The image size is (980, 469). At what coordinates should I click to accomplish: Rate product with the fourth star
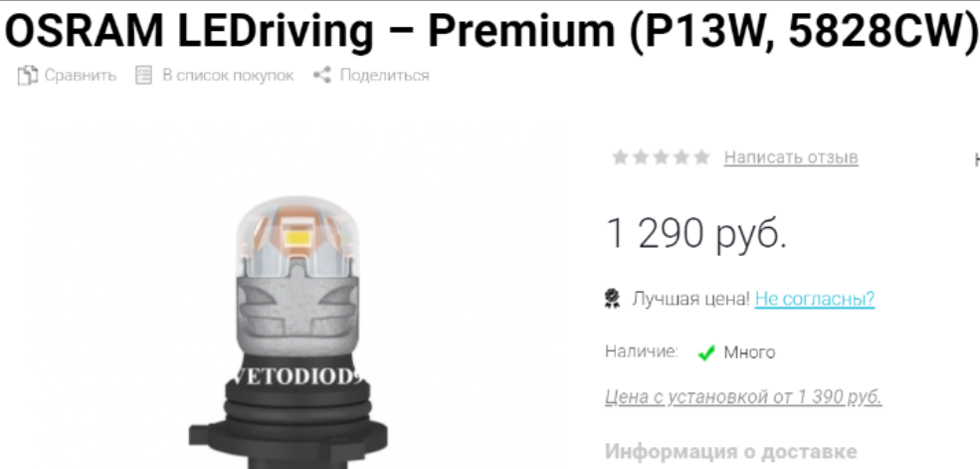pos(682,157)
